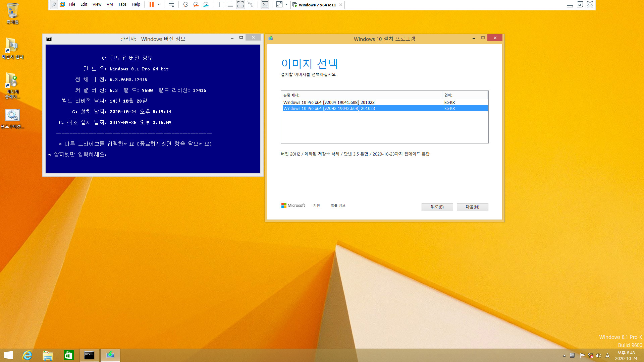
Task: Click the pin toolbar icon in VMware
Action: (54, 5)
